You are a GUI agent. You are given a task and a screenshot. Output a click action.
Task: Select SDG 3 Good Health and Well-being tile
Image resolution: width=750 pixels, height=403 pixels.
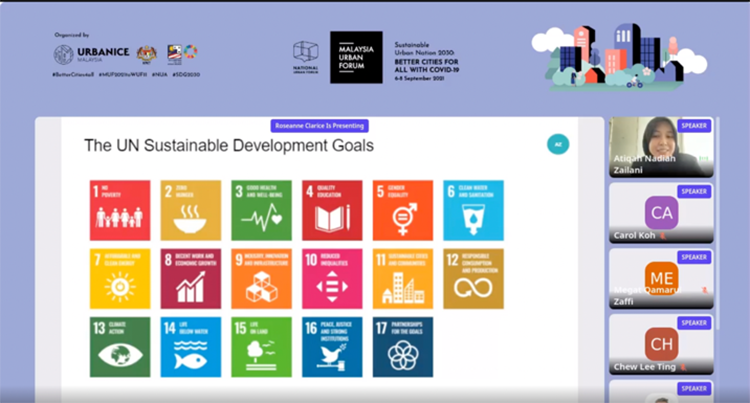(262, 210)
